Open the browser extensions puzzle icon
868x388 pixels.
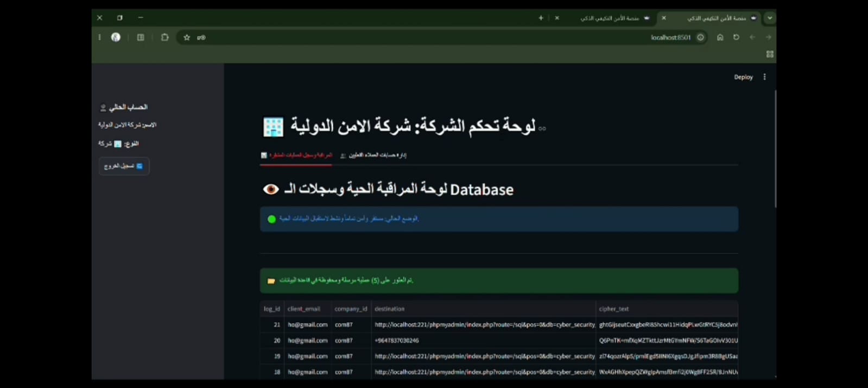tap(164, 37)
